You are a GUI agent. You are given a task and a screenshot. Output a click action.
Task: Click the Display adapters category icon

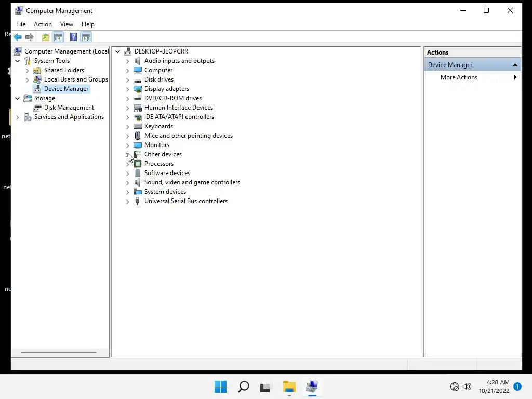pyautogui.click(x=137, y=89)
